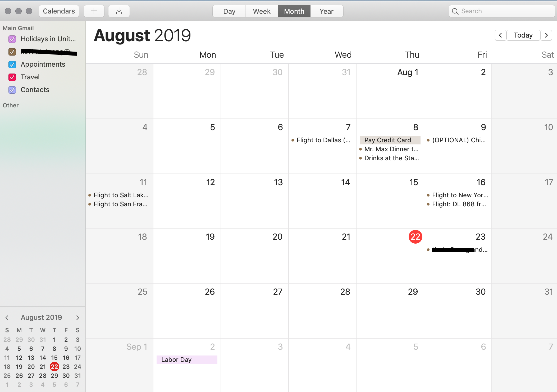Click the Calendars sidebar button
Viewport: 557px width, 392px height.
pos(60,11)
